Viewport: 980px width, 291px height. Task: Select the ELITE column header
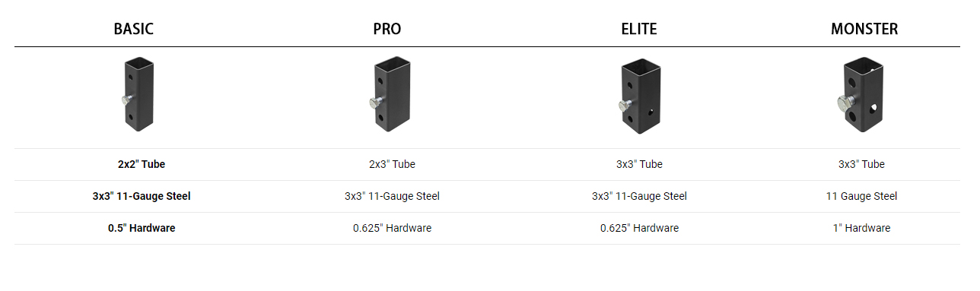point(639,29)
